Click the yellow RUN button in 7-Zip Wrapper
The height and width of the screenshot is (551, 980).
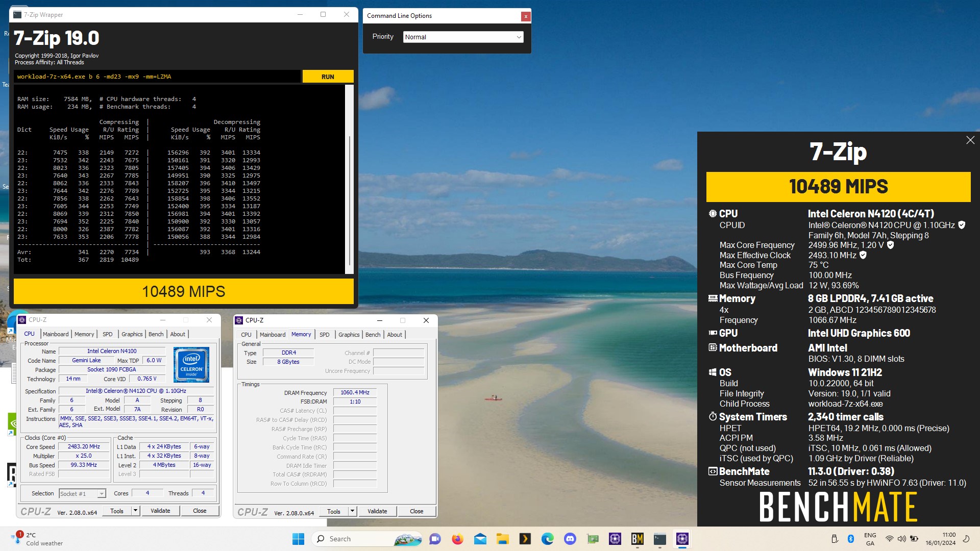tap(328, 77)
